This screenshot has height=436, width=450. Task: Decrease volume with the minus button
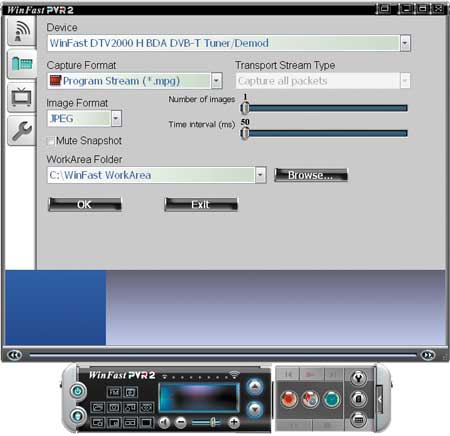tap(181, 423)
